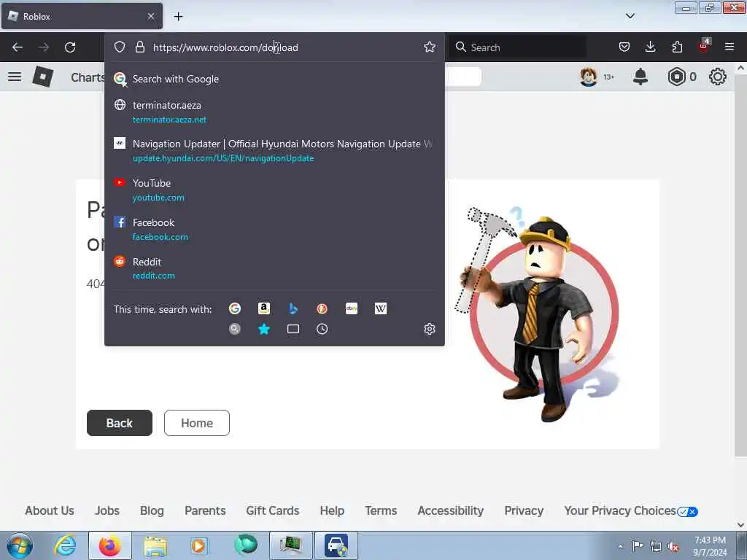This screenshot has width=747, height=560.
Task: Open the Firefox downloads panel
Action: click(650, 47)
